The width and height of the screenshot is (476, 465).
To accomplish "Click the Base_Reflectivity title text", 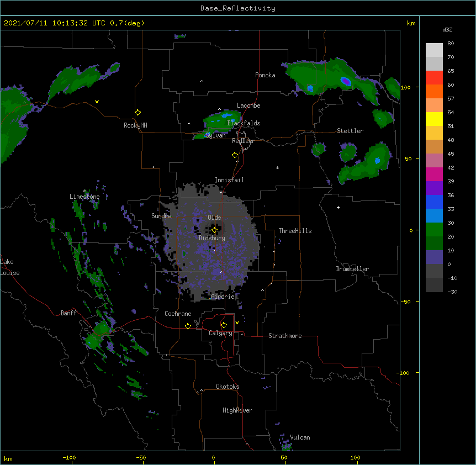I will 238,8.
